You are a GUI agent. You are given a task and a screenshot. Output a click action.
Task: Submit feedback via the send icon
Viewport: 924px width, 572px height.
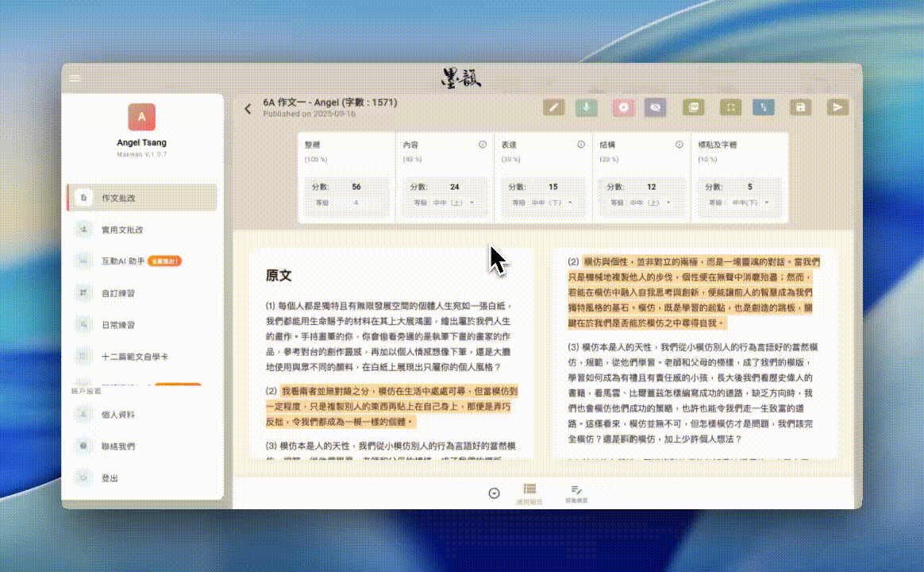[837, 106]
